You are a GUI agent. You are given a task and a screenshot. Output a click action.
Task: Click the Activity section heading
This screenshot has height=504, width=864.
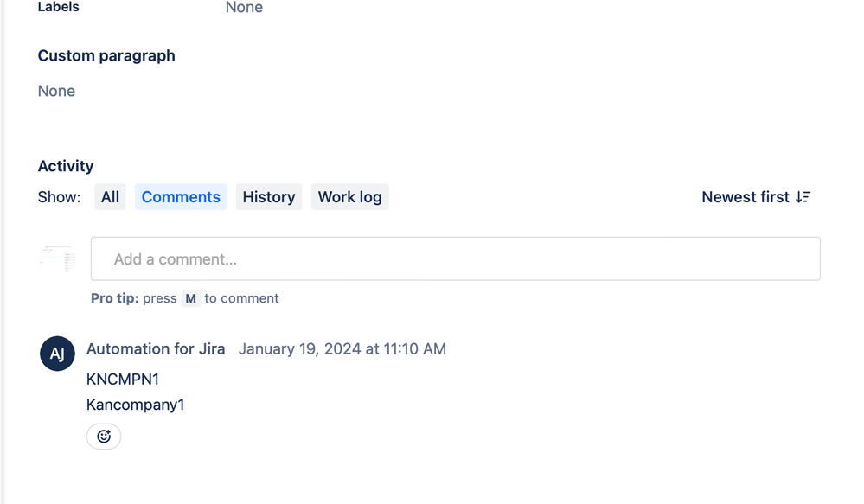pos(66,166)
